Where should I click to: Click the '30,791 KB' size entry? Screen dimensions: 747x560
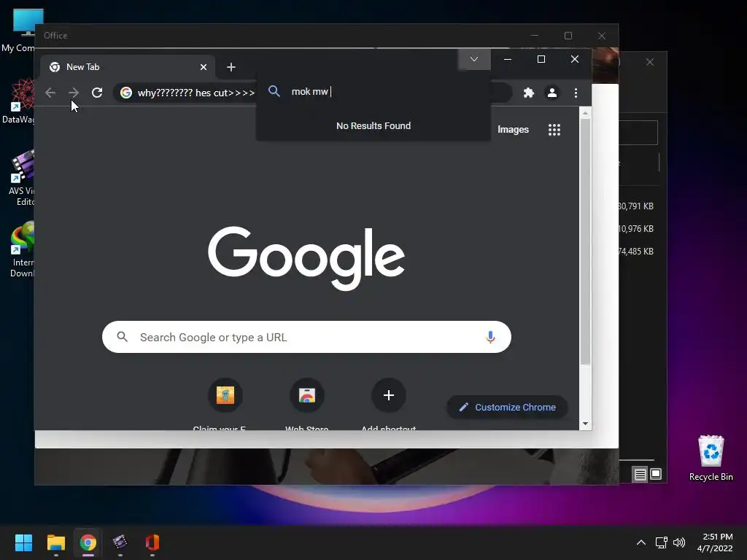[x=636, y=206]
